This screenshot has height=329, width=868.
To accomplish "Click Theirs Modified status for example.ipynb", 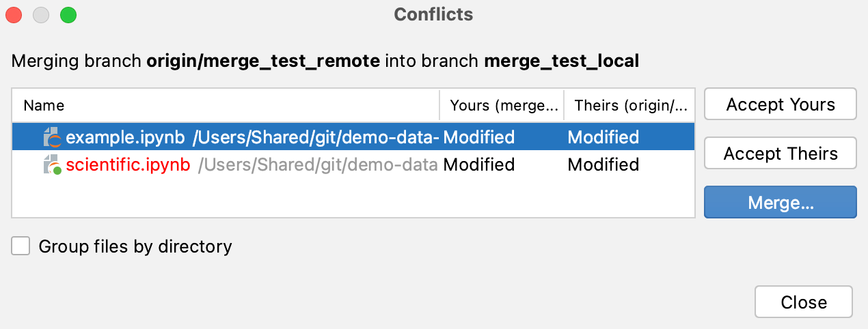I will pyautogui.click(x=603, y=138).
